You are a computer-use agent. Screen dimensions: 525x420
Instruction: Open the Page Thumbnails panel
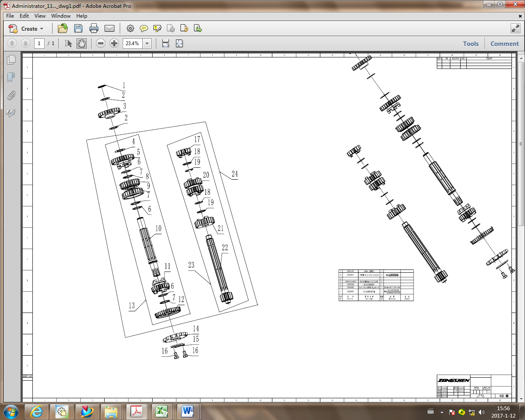point(11,59)
